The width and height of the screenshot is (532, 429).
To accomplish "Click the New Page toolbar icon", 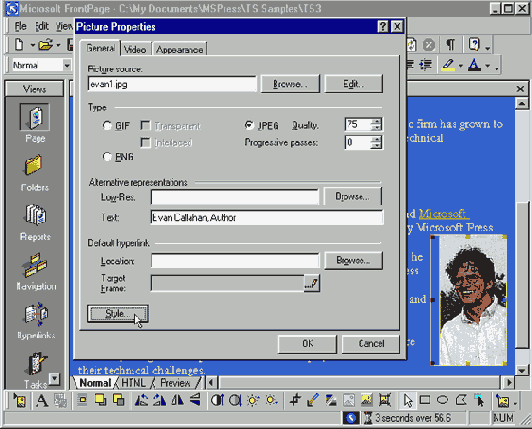I will point(19,44).
